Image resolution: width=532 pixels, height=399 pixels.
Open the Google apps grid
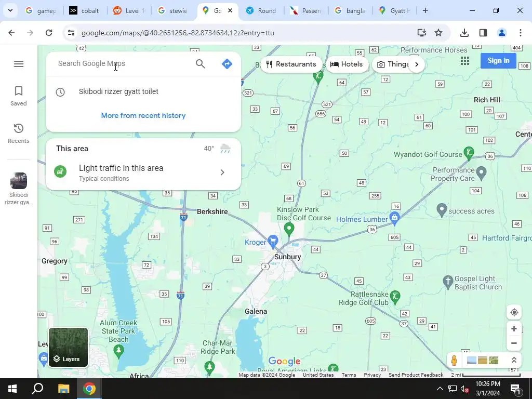(x=465, y=61)
